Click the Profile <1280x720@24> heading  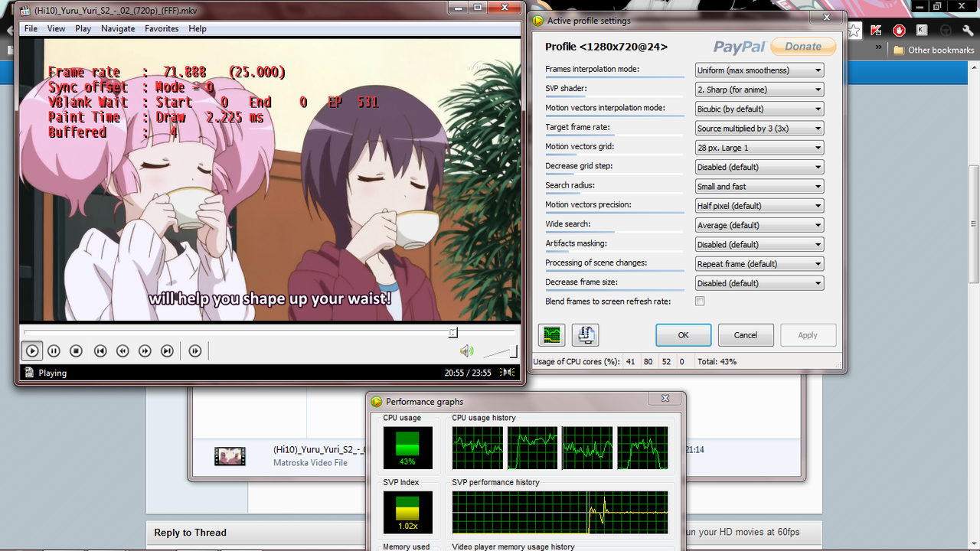(606, 47)
